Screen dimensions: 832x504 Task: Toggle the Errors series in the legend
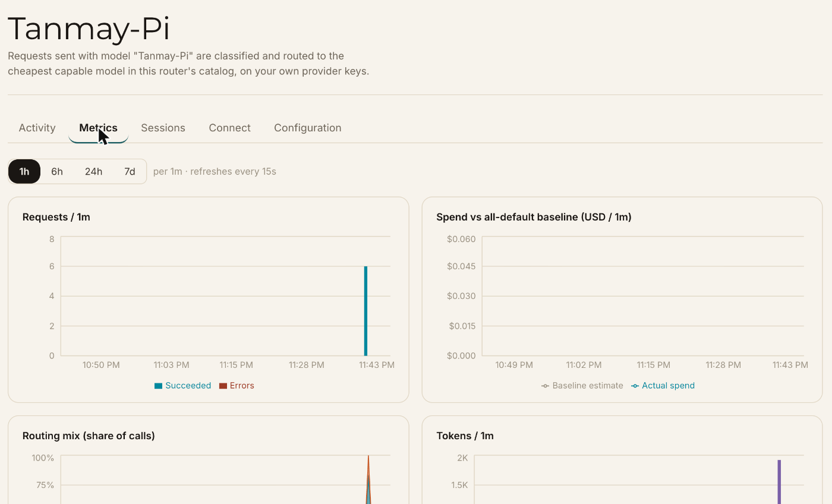237,386
